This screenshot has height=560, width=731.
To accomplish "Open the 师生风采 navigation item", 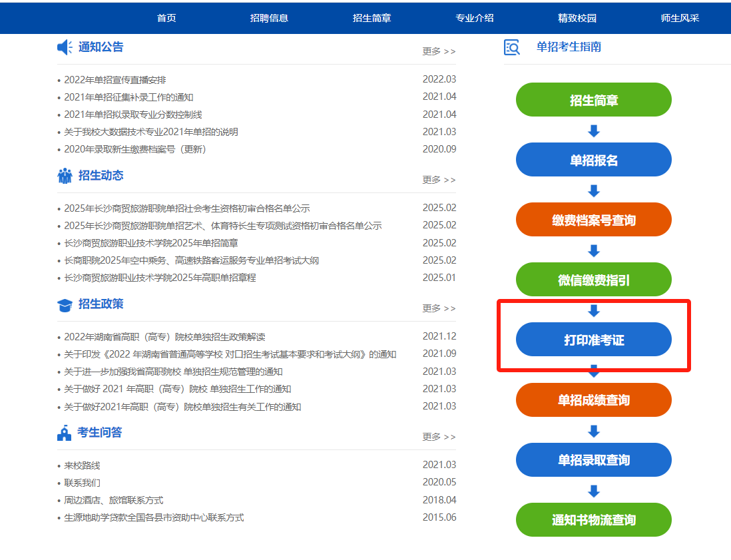I will (x=680, y=18).
